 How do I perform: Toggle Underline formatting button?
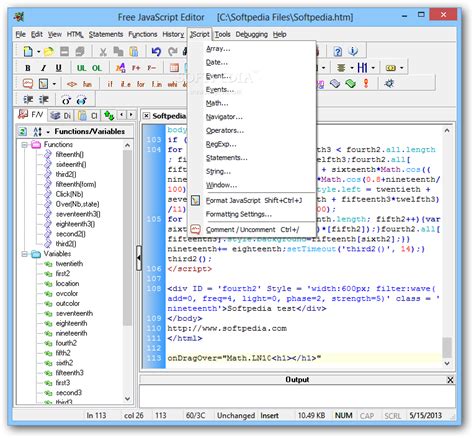coord(59,68)
